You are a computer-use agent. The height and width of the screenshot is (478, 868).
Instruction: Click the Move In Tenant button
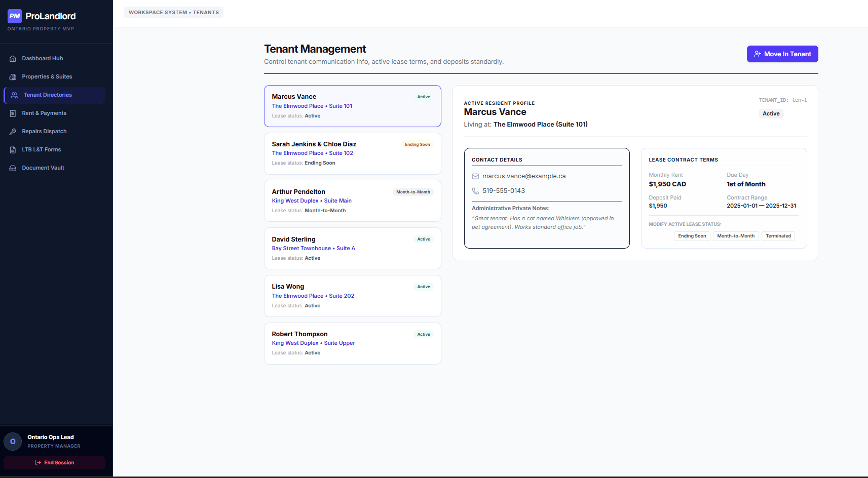pos(782,54)
